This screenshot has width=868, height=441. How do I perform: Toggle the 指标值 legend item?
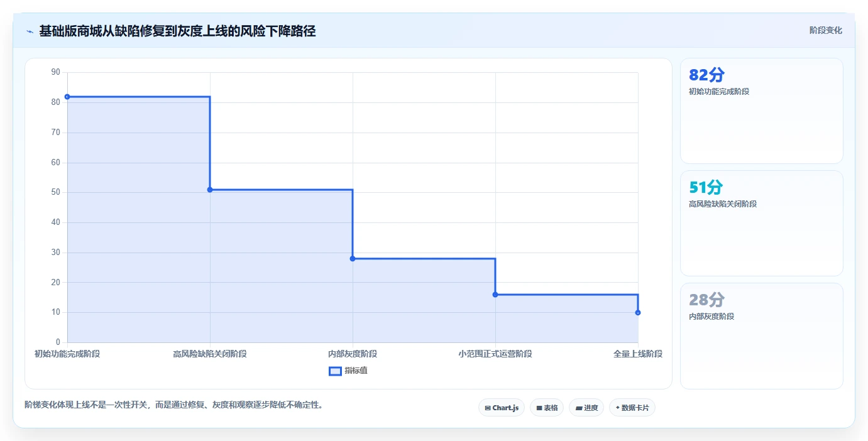tap(348, 371)
